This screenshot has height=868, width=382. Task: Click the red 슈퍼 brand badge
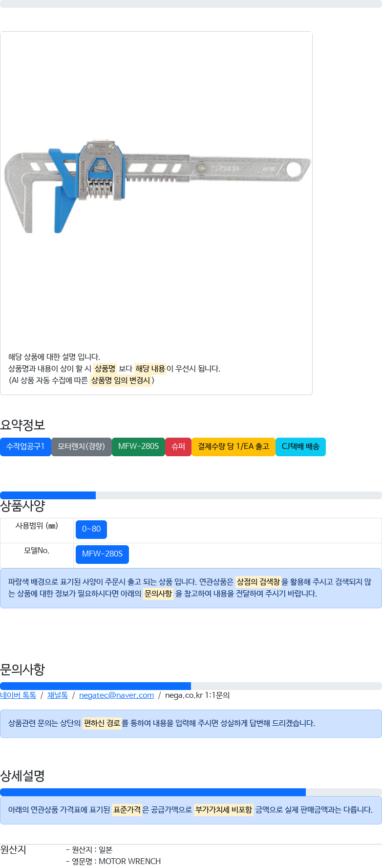(178, 446)
